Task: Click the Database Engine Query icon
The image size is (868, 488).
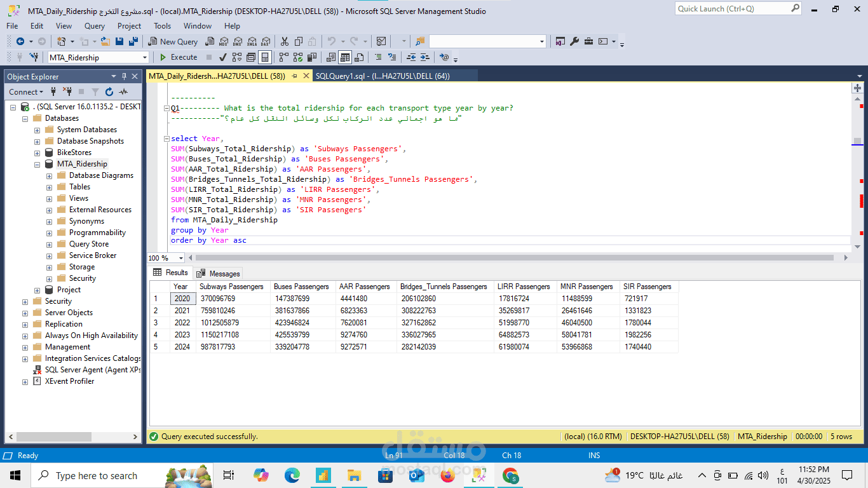Action: tap(210, 41)
